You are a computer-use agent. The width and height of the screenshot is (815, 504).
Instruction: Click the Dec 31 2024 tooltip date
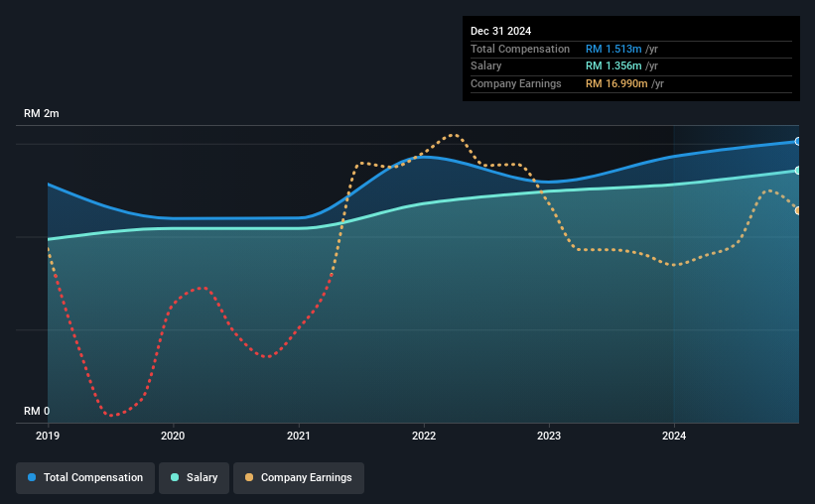coord(500,31)
